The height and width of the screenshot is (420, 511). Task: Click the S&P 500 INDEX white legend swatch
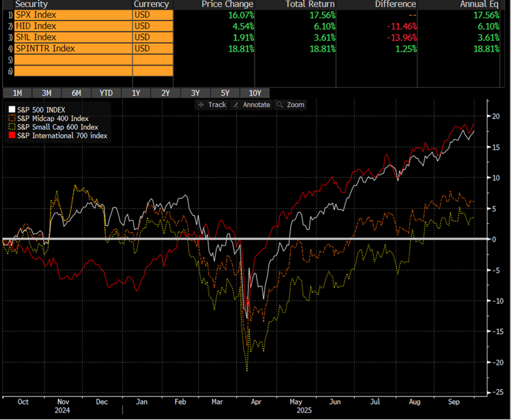click(x=12, y=110)
